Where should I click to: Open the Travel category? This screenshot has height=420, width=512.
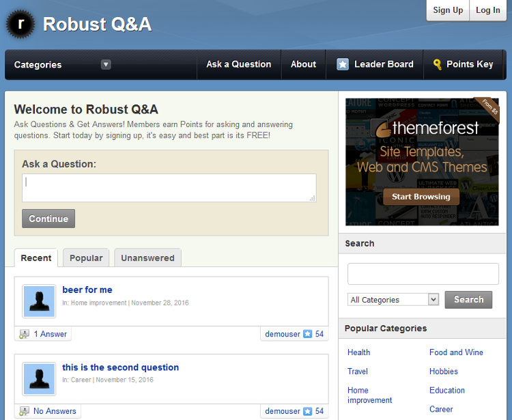coord(358,372)
